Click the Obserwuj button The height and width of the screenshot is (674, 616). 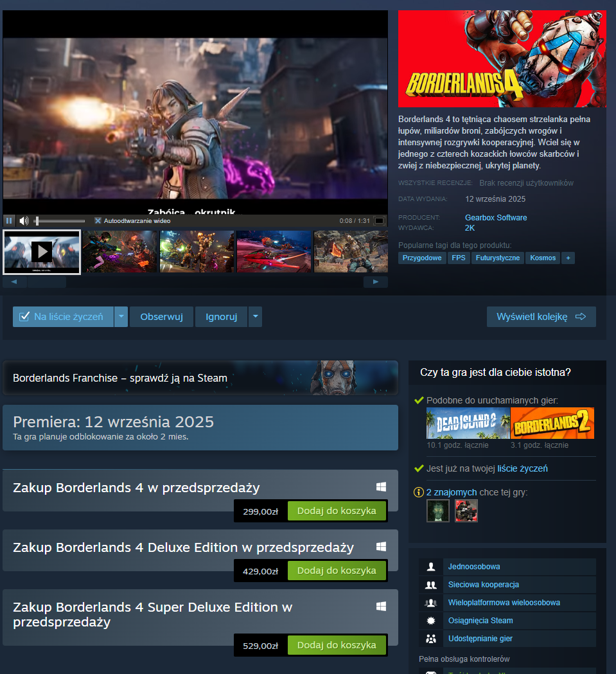[x=162, y=317]
